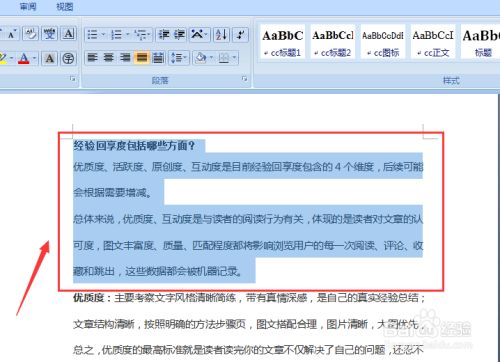Click the line starting 藏和跳出，这些数据
500x362 pixels.
click(158, 271)
